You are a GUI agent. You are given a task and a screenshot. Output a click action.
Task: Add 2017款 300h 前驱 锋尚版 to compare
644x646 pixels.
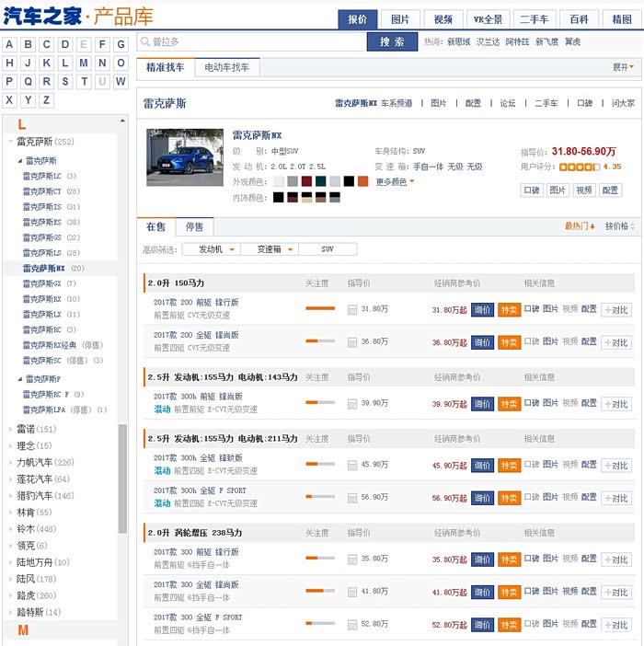tap(615, 403)
